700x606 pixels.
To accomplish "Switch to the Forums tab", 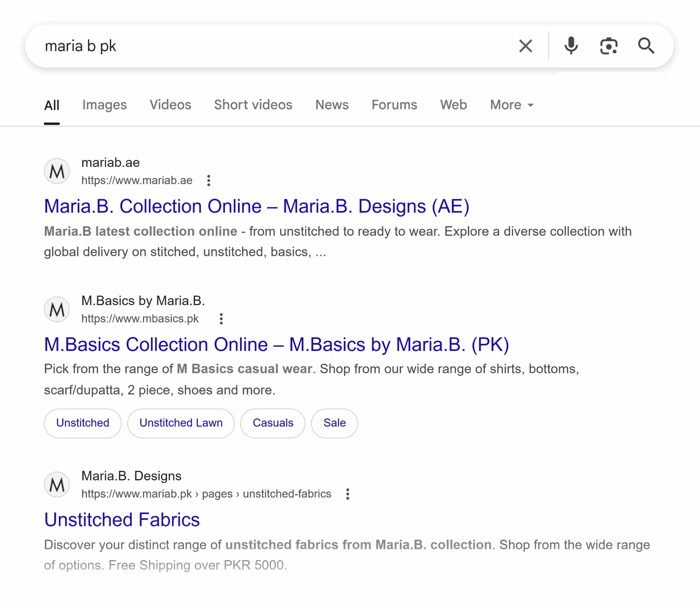I will 394,105.
